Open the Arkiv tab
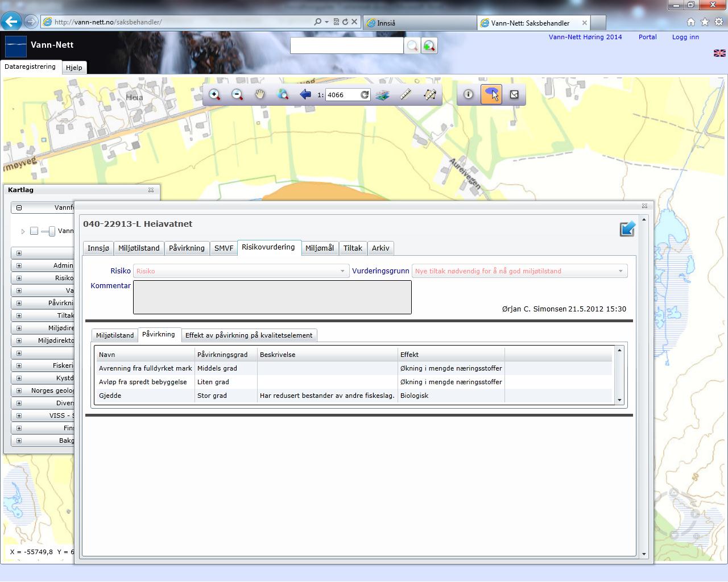This screenshot has width=728, height=582. [x=380, y=248]
